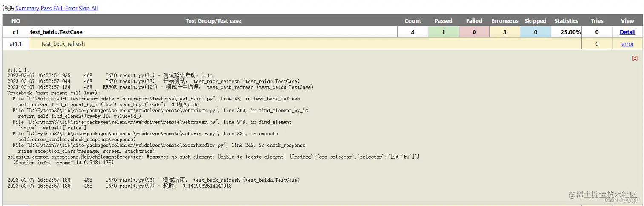Close the log panel with [x]
This screenshot has height=206, width=644.
pos(635,58)
